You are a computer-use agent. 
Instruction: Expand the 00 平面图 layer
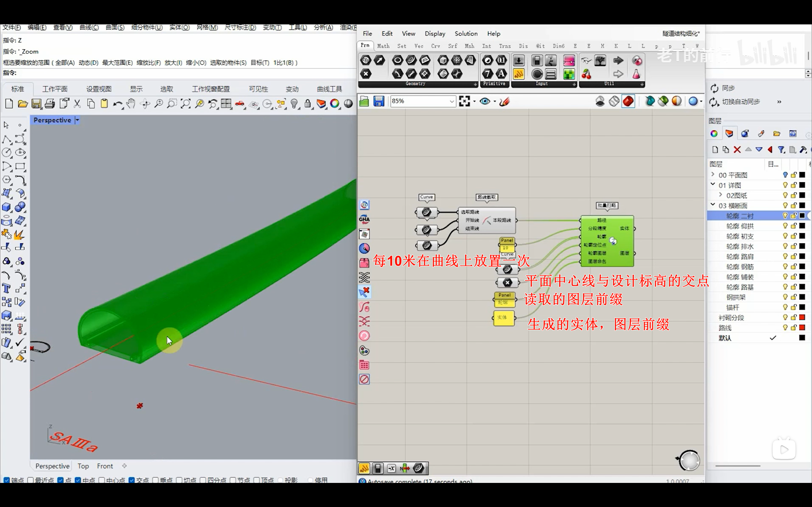coord(713,175)
